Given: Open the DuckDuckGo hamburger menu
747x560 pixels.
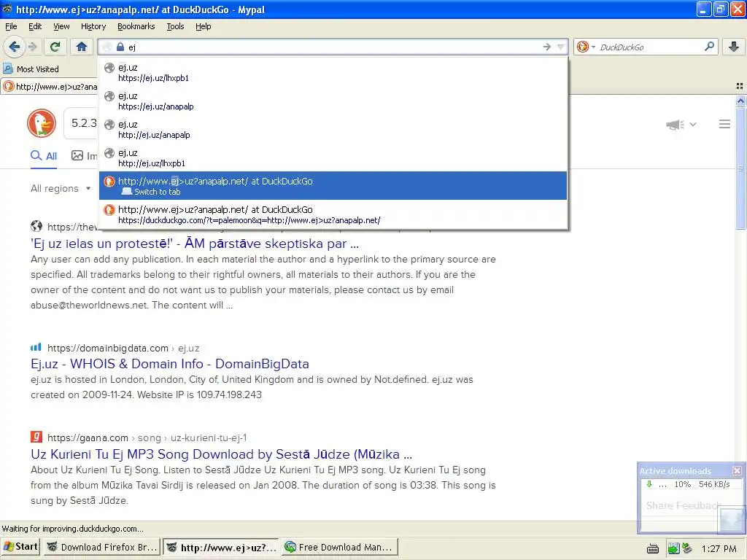Looking at the screenshot, I should [x=724, y=124].
